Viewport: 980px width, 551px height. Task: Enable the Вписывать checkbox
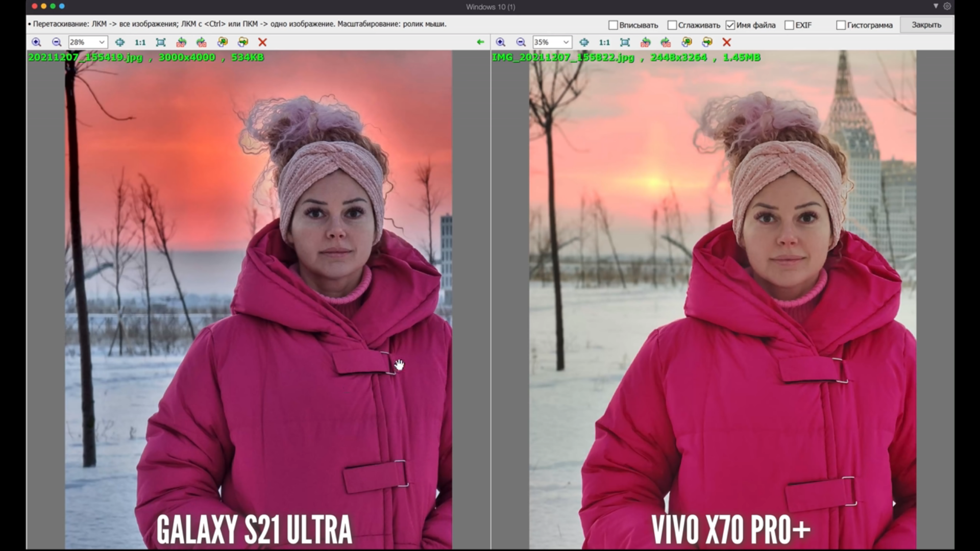[x=614, y=25]
